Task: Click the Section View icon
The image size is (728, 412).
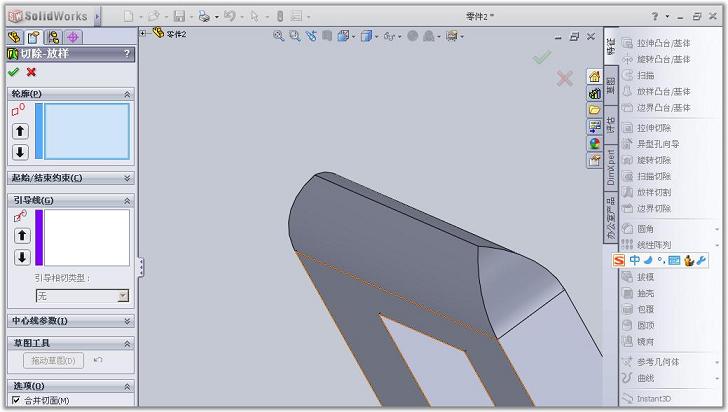Action: (x=327, y=36)
